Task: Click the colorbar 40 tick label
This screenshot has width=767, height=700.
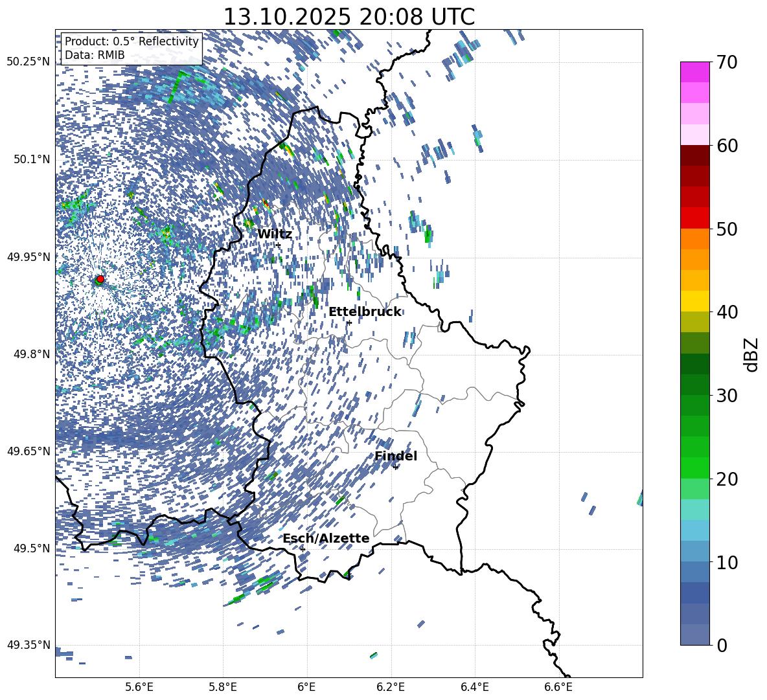Action: point(727,312)
